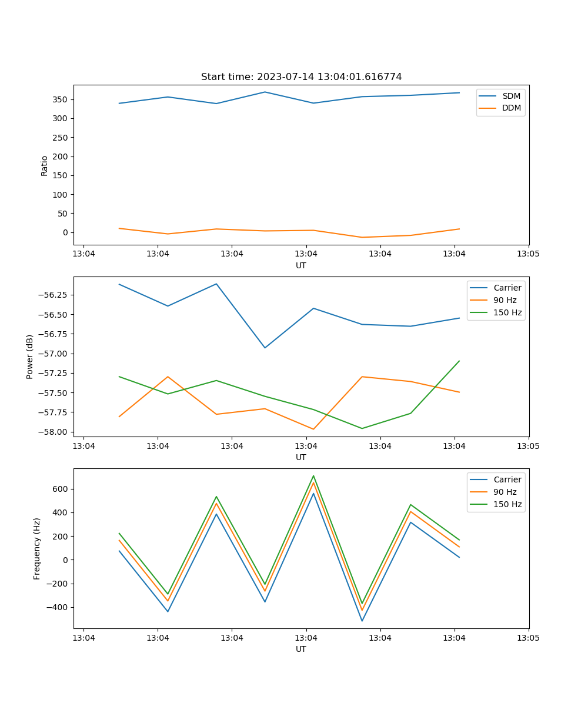
Task: Click the 'Power (dB)' y-axis label
Action: tap(30, 357)
